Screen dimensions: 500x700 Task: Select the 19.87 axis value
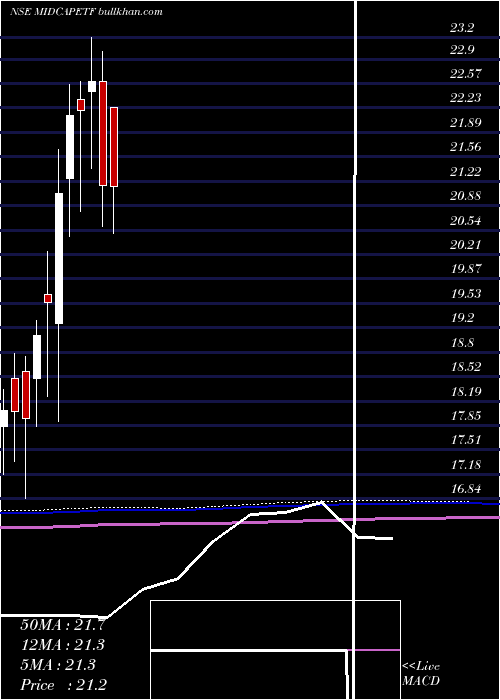(x=466, y=270)
